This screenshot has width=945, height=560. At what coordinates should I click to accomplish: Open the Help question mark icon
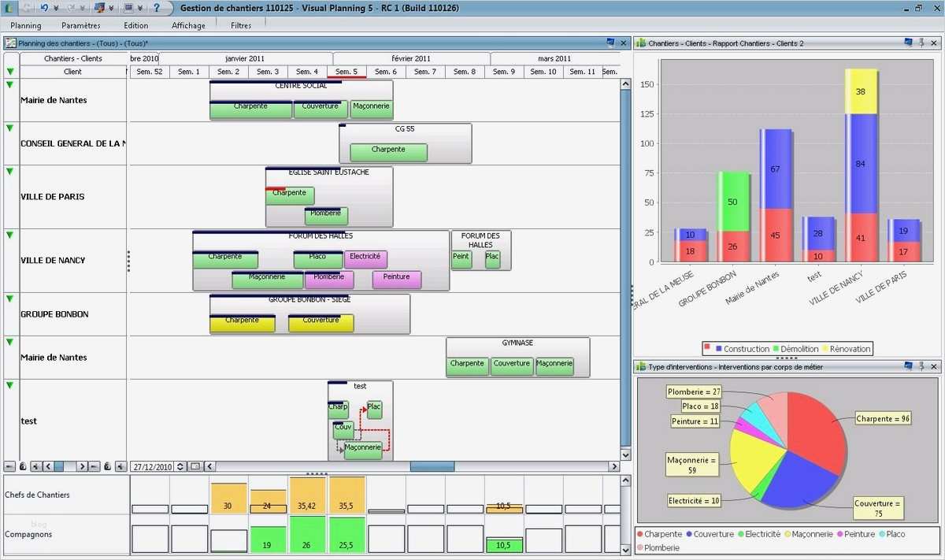pos(157,7)
